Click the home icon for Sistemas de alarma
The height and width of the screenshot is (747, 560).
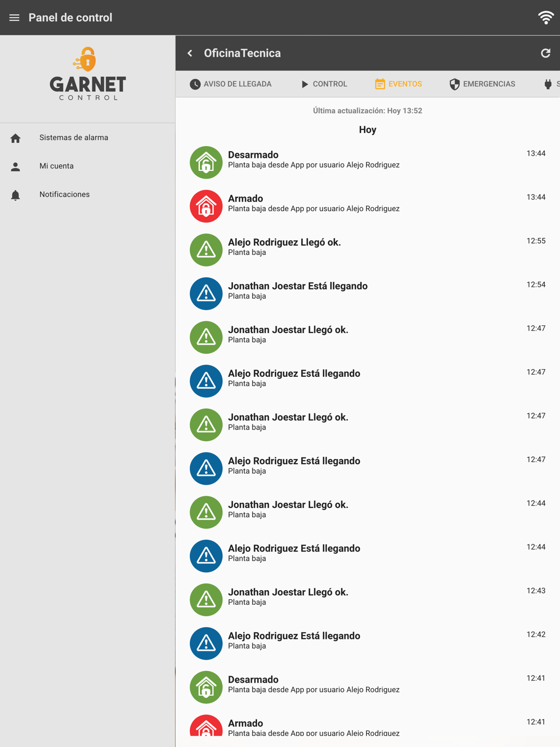click(16, 138)
